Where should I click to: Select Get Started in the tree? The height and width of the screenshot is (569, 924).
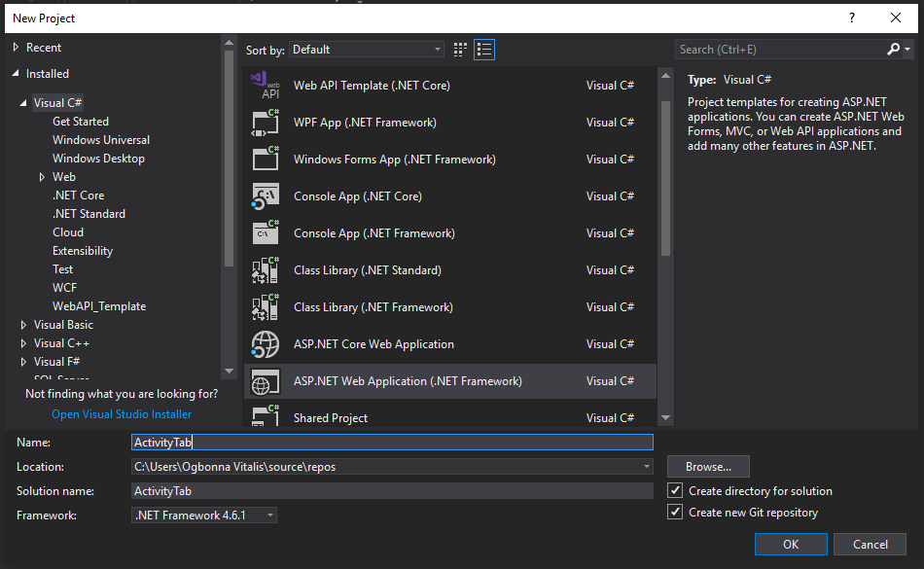coord(81,122)
